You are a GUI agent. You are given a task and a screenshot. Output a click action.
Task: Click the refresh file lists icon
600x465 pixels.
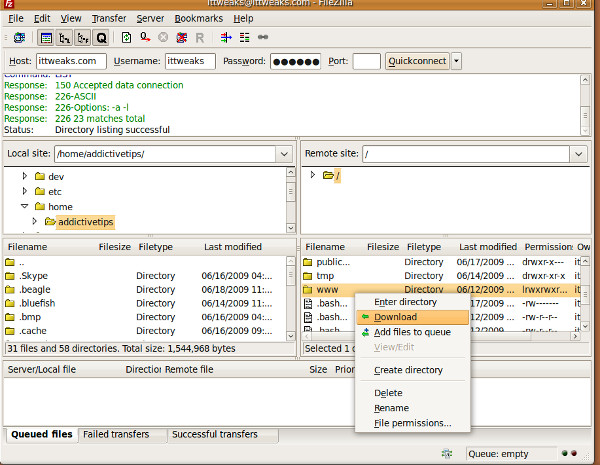[x=126, y=38]
